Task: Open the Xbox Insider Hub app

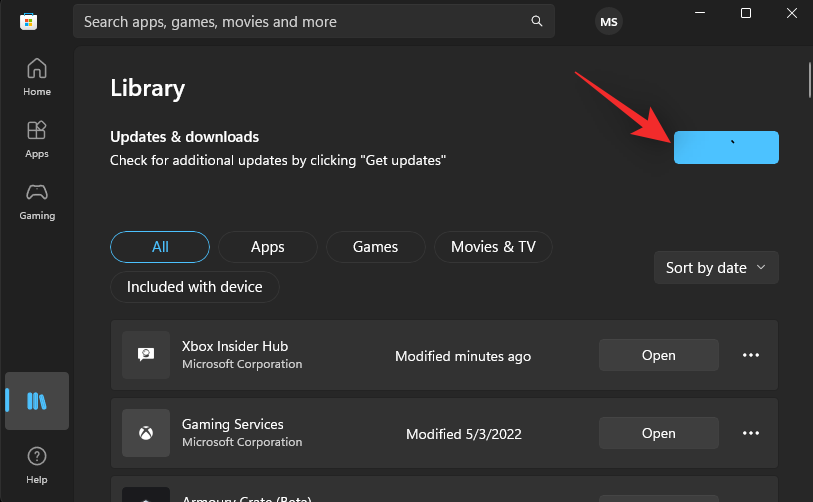Action: (x=658, y=355)
